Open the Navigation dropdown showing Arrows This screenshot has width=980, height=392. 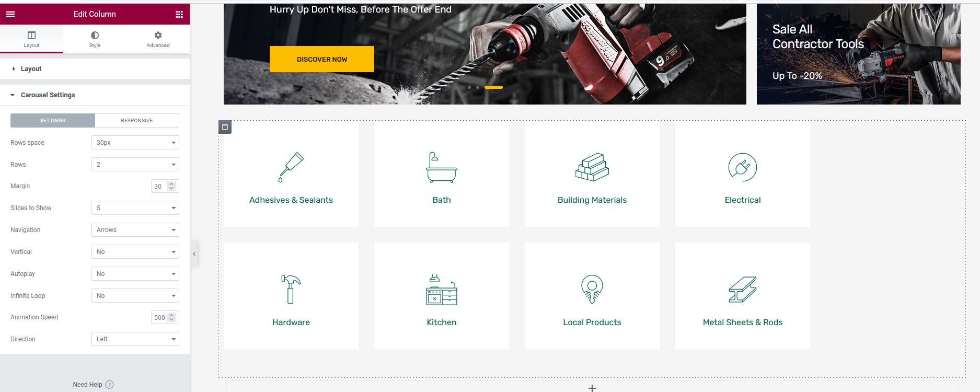135,230
